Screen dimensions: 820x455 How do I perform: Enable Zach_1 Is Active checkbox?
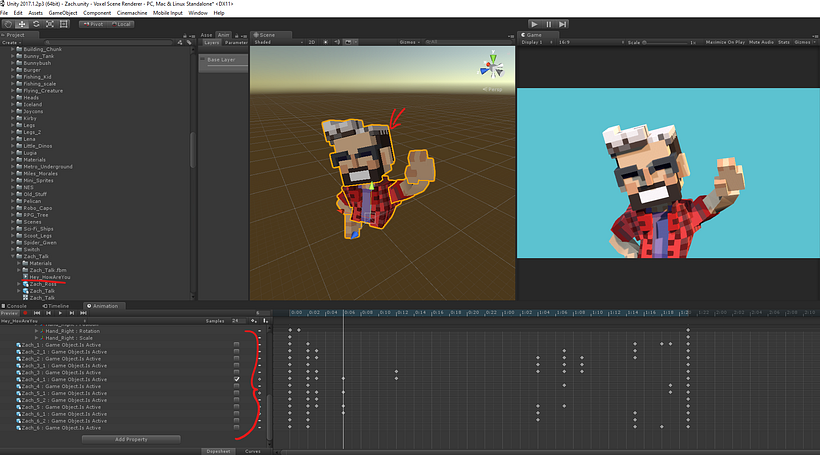point(236,345)
